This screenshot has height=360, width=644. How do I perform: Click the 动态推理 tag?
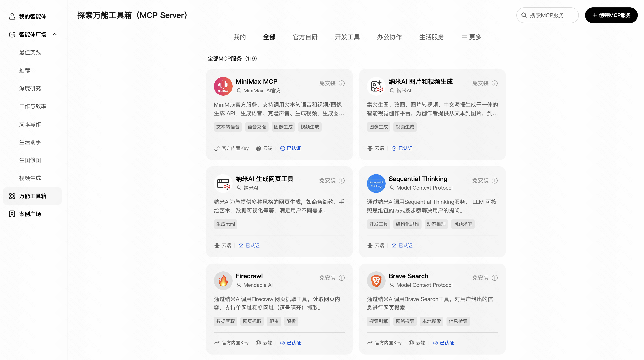(436, 224)
